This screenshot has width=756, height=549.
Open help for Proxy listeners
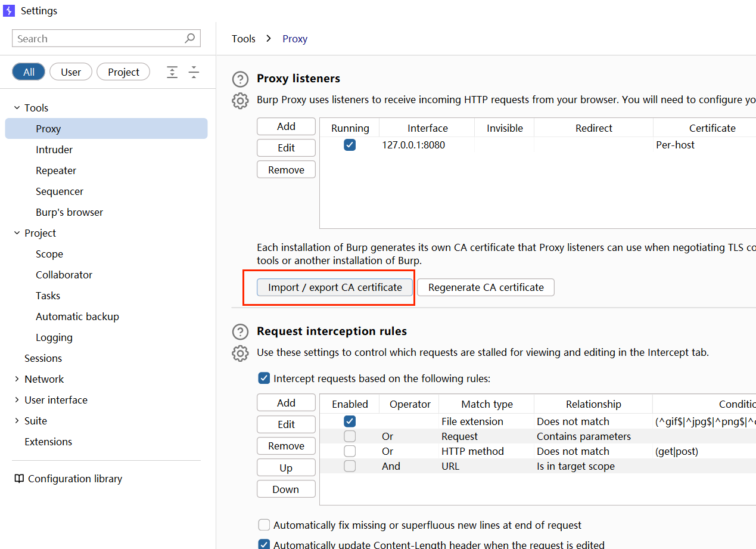240,79
